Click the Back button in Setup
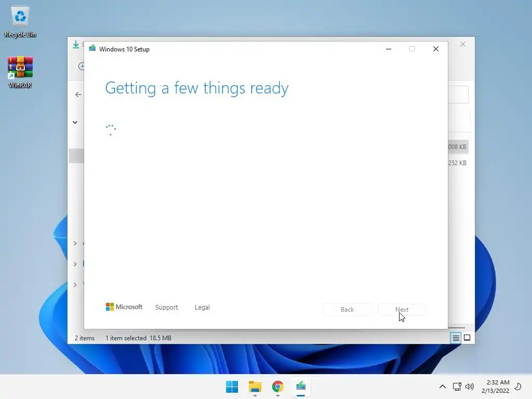This screenshot has width=532, height=399. point(348,310)
